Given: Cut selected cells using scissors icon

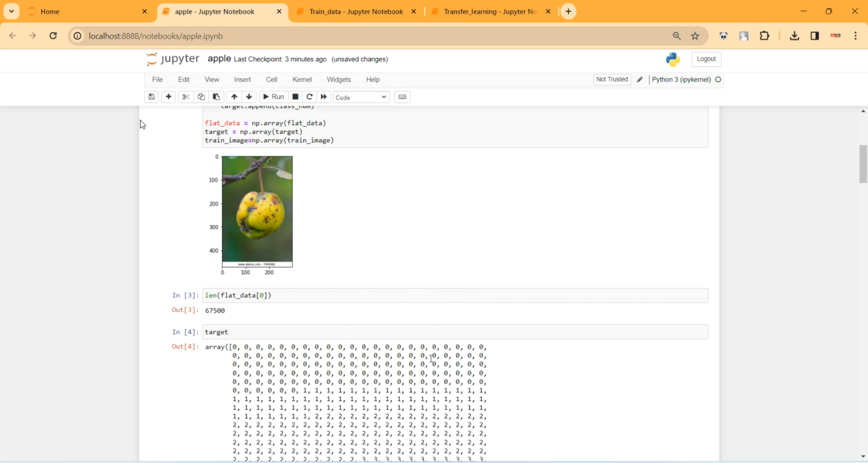Looking at the screenshot, I should [x=185, y=97].
